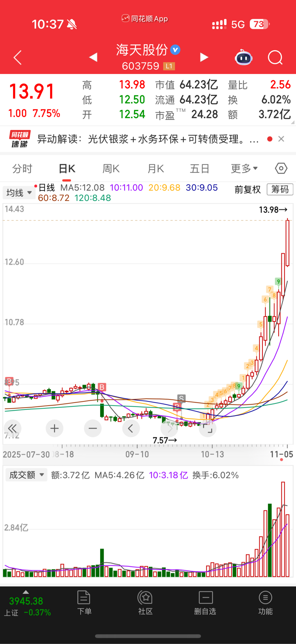Tap the 11-05 date label on axis
This screenshot has height=644, width=296.
coord(281,454)
